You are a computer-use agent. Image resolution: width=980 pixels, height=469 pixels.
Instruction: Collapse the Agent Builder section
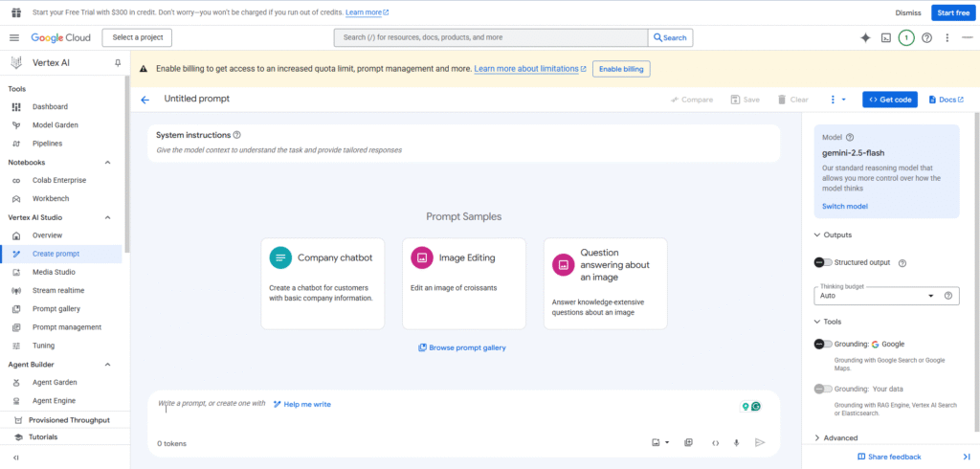click(x=107, y=365)
